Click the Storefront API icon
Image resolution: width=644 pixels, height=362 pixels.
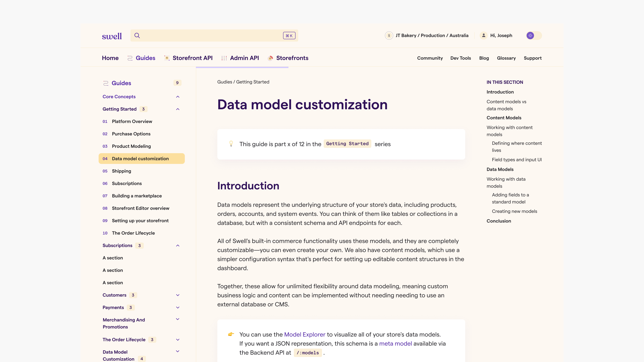click(x=167, y=58)
